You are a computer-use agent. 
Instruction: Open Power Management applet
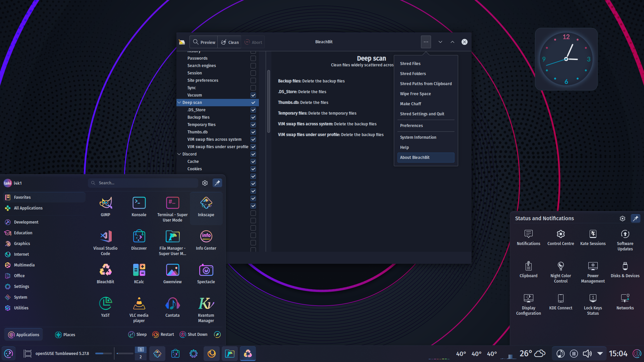point(593,272)
